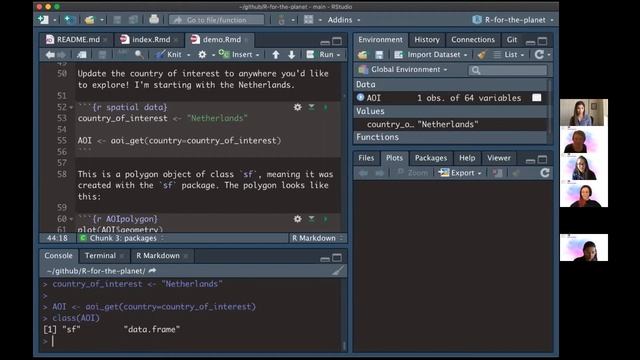
Task: Open the List view mode dropdown
Action: (x=509, y=54)
